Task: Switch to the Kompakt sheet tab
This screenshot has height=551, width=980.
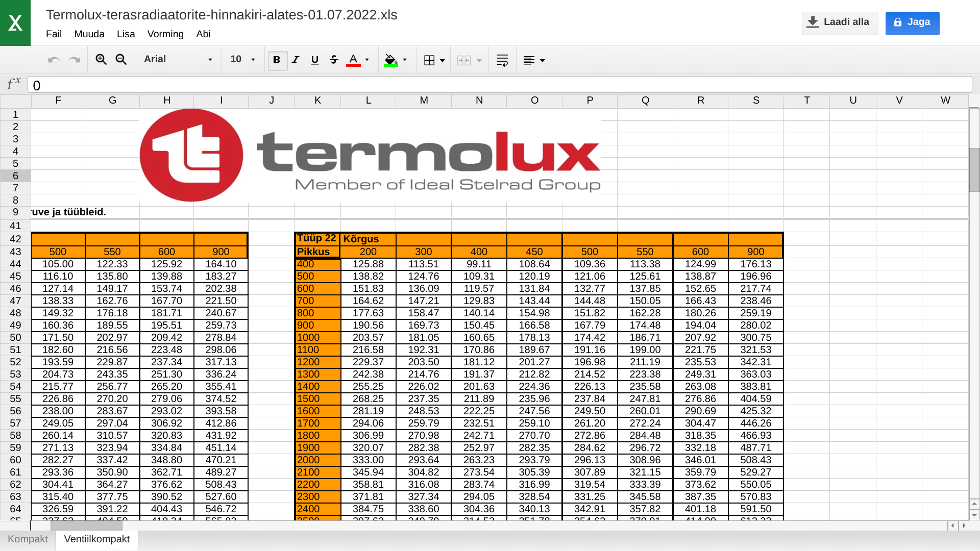Action: 28,539
